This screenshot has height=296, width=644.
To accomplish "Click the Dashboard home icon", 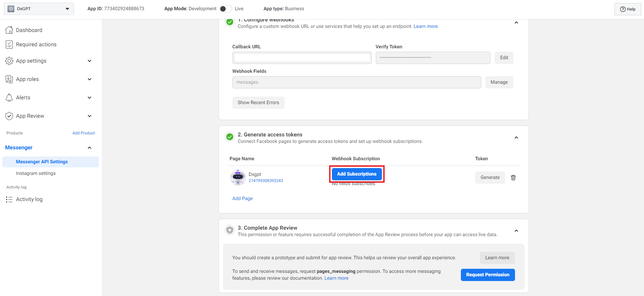I will [x=9, y=30].
